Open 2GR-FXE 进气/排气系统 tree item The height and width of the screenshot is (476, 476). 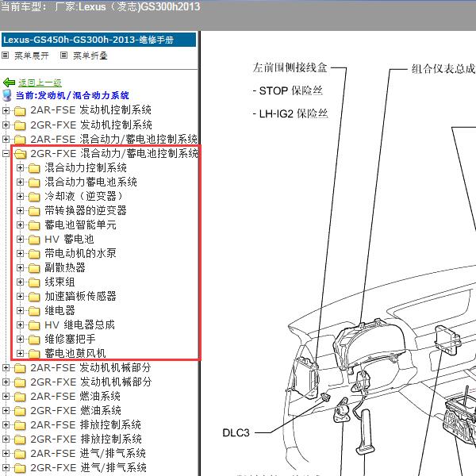coord(88,467)
